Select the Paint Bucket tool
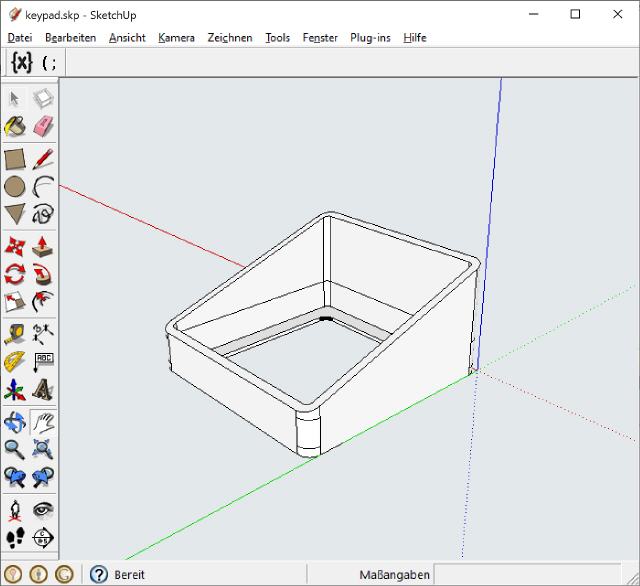 [x=15, y=127]
